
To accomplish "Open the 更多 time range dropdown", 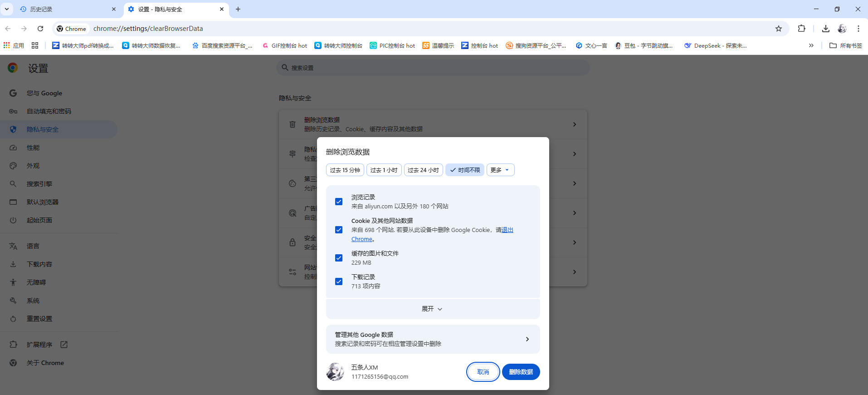I will pos(501,170).
